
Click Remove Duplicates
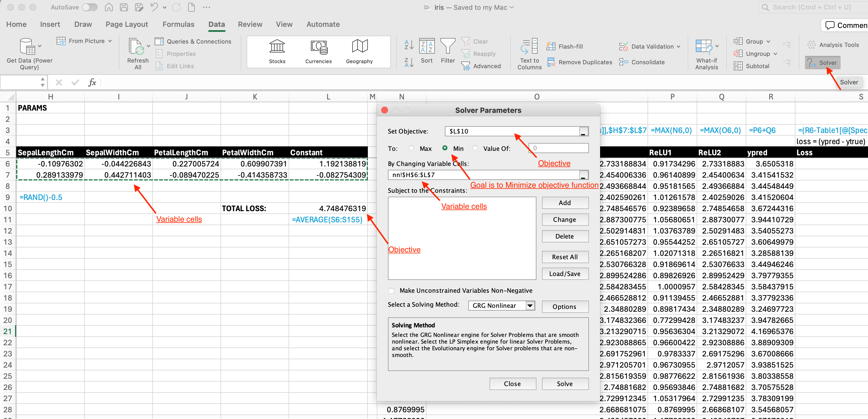click(579, 62)
